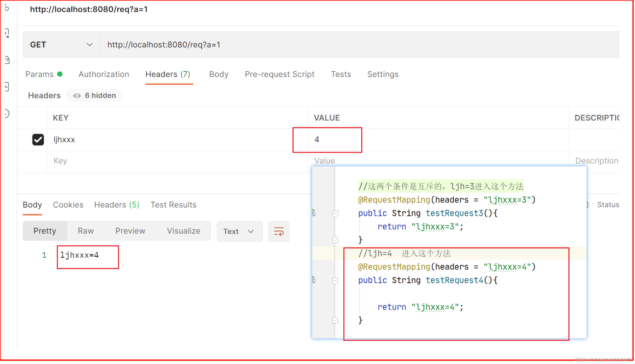Toggle 6 hidden headers visibility
The height and width of the screenshot is (364, 635).
click(x=94, y=95)
